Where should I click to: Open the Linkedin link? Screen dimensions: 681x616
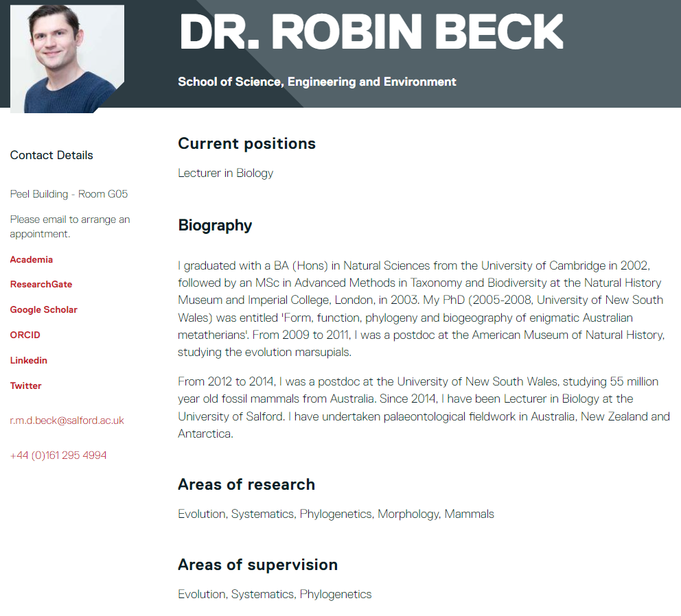click(29, 360)
